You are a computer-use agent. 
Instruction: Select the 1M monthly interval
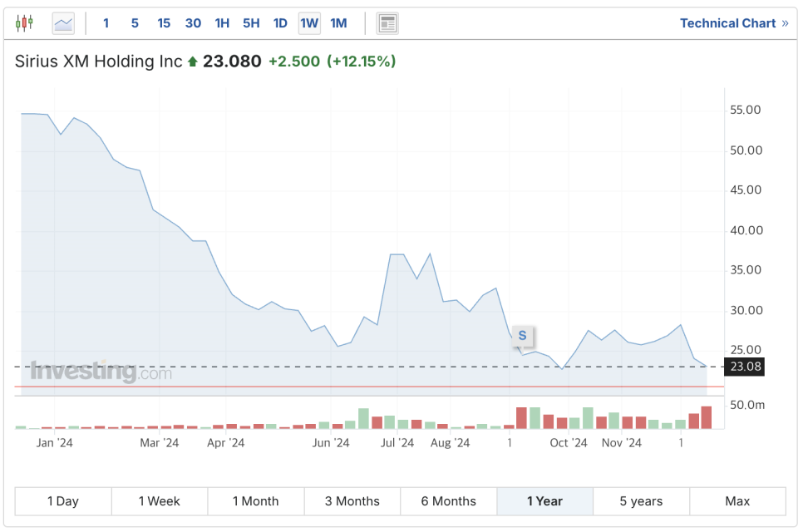(x=338, y=23)
